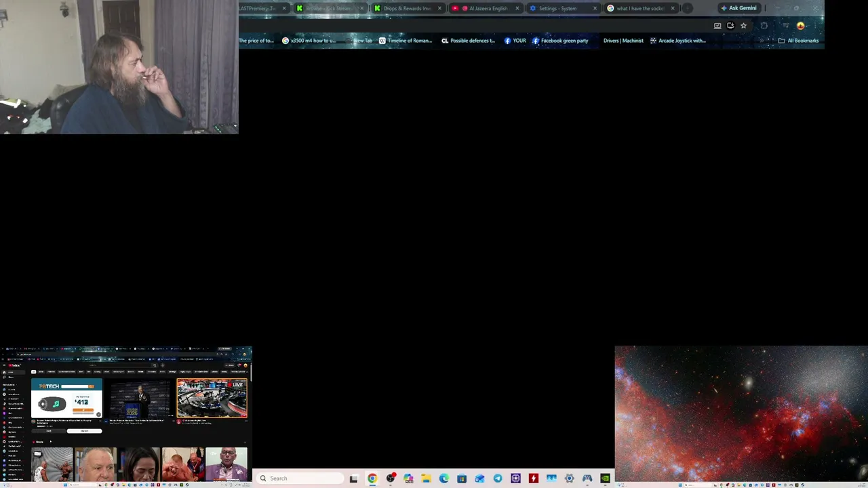
Task: Open the game controller app on taskbar
Action: [x=587, y=479]
